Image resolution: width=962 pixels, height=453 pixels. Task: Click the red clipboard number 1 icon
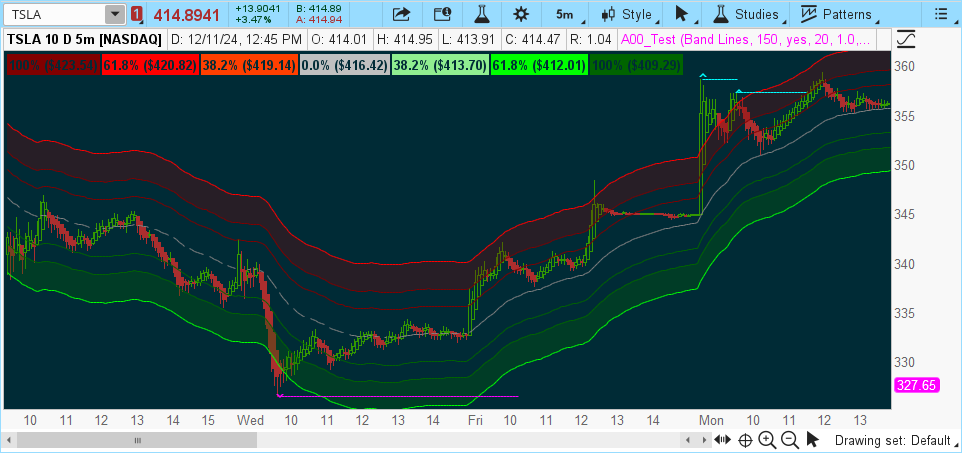click(x=137, y=14)
